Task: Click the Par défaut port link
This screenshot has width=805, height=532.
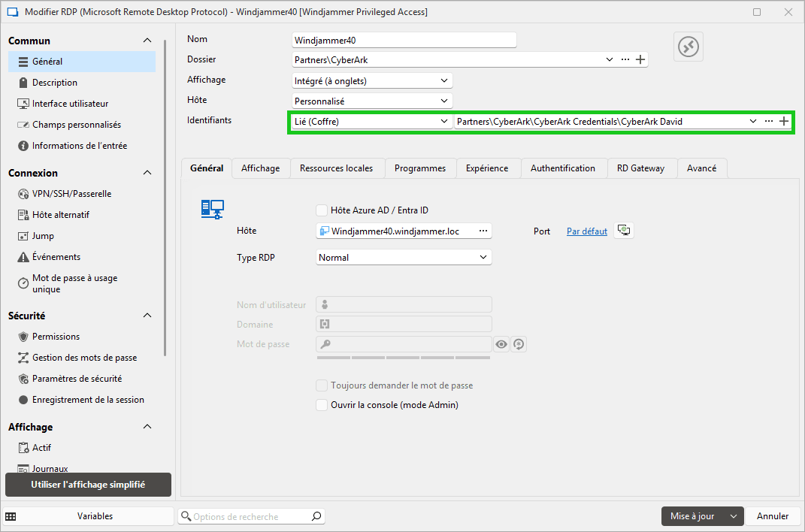Action: (x=586, y=231)
